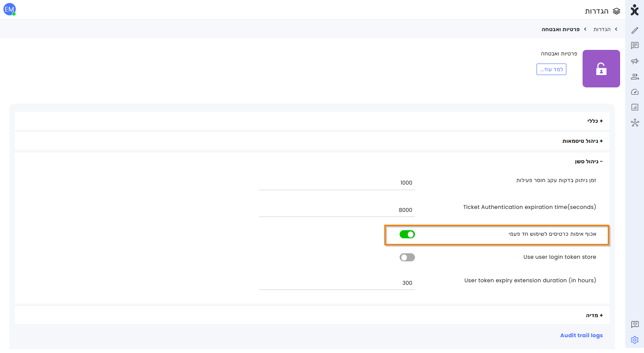Screen dimensions: 644x353
Task: Collapse the ניהול שן section
Action: click(x=589, y=162)
